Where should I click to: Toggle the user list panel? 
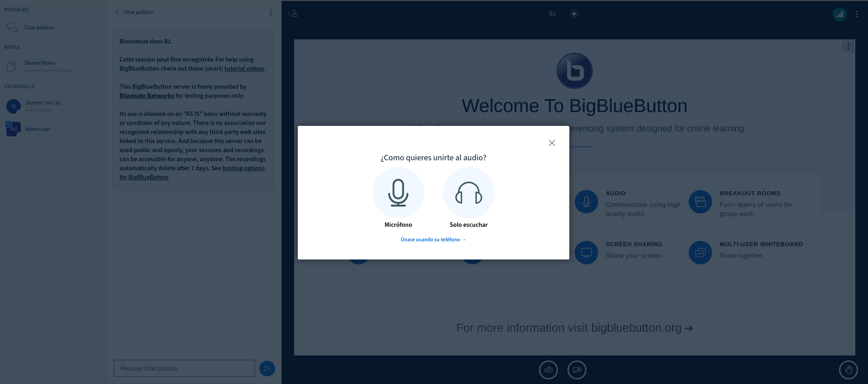click(293, 14)
